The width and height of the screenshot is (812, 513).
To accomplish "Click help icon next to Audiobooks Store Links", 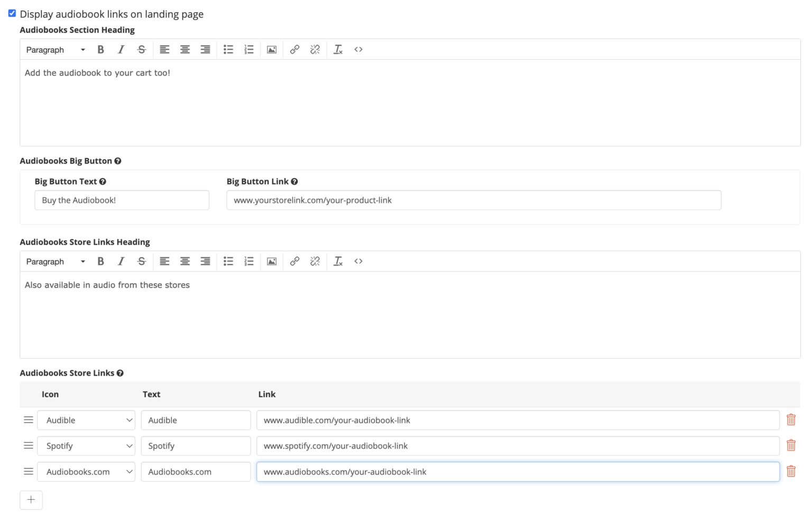I will (x=120, y=374).
